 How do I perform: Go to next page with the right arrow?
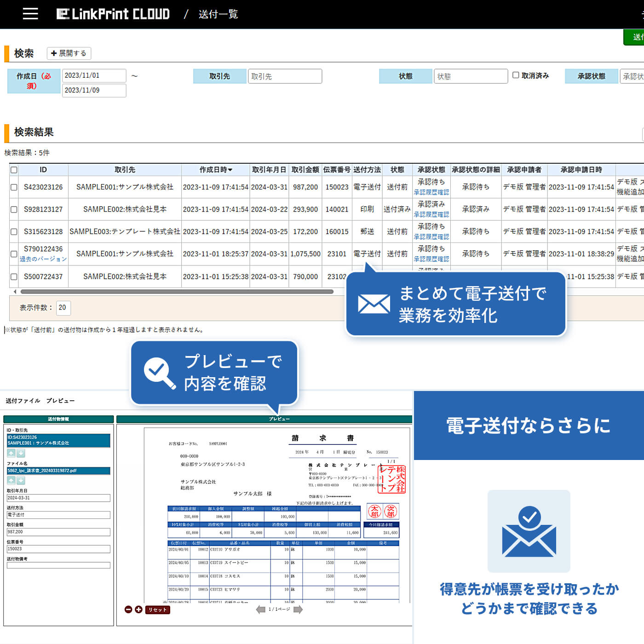[298, 609]
